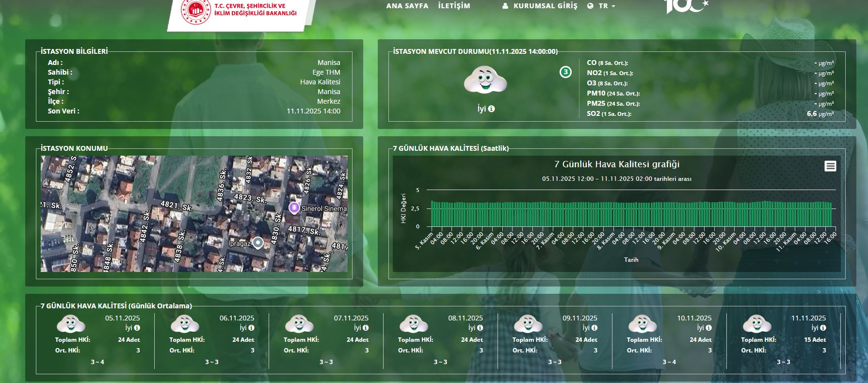Click the Sinerol Sinema map marker

coord(293,208)
